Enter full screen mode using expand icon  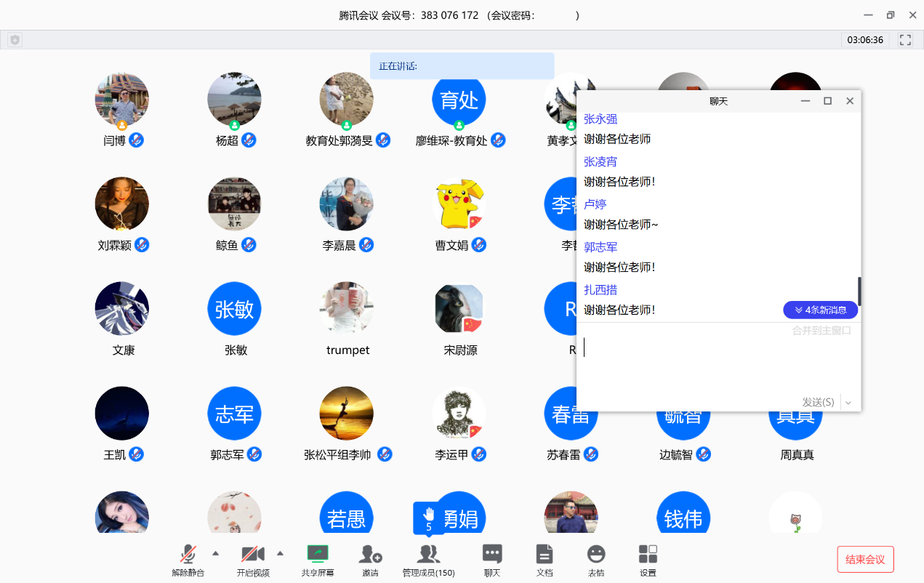[905, 40]
